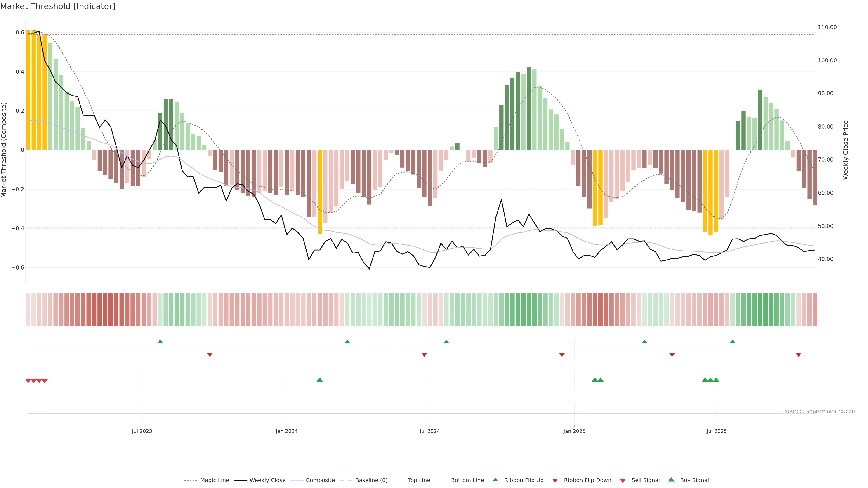Image resolution: width=868 pixels, height=488 pixels.
Task: Hide the Top Line legend entry
Action: [x=419, y=480]
